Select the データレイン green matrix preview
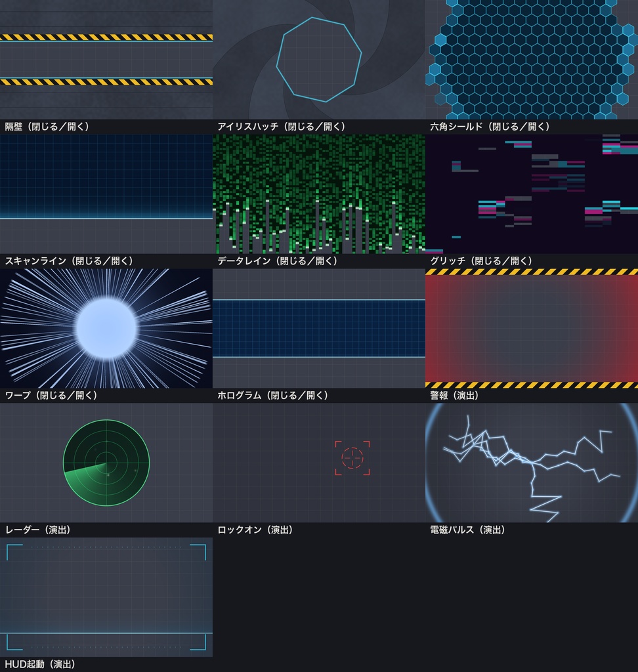Screen dimensions: 638x672 (x=319, y=194)
